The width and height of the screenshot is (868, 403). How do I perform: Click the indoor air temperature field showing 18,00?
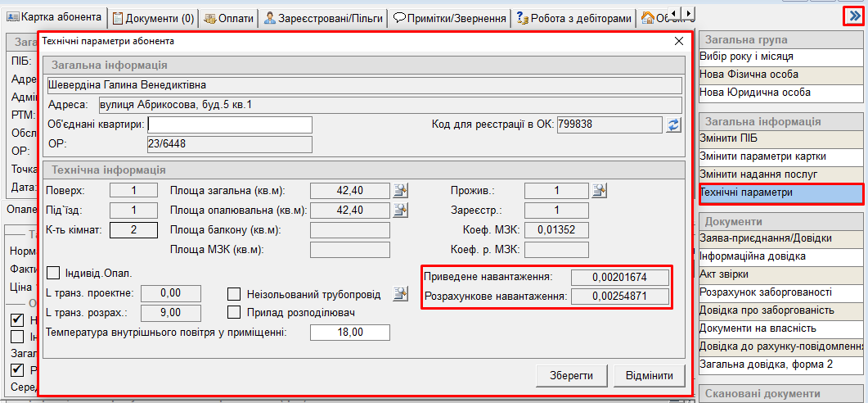350,333
